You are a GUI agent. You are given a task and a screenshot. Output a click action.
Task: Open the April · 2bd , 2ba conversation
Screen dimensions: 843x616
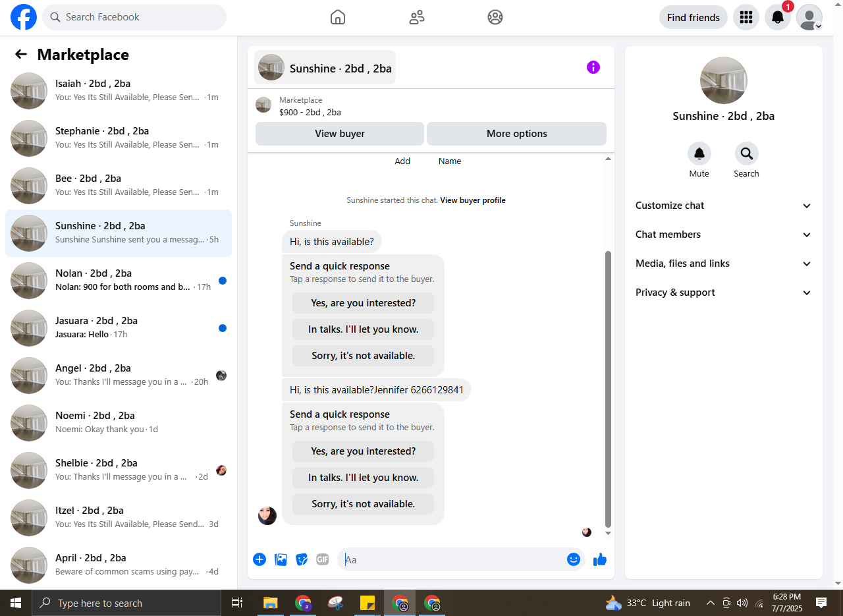[119, 565]
